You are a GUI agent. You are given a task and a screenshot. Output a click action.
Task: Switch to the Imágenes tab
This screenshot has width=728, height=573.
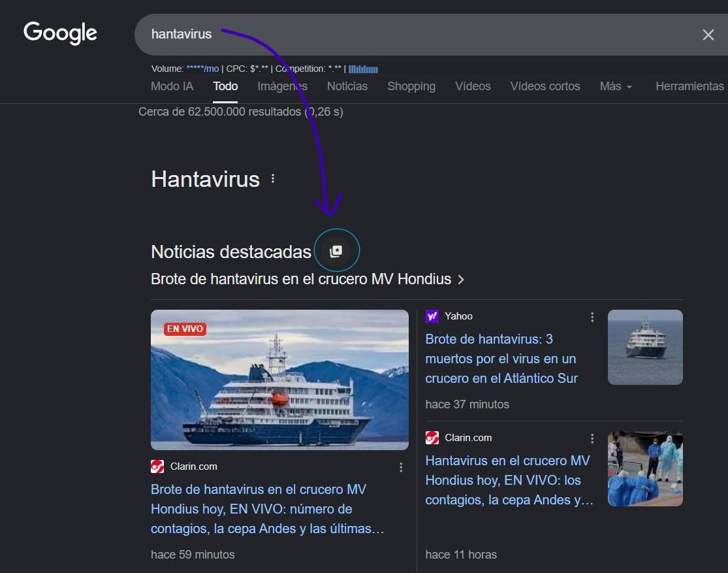282,86
